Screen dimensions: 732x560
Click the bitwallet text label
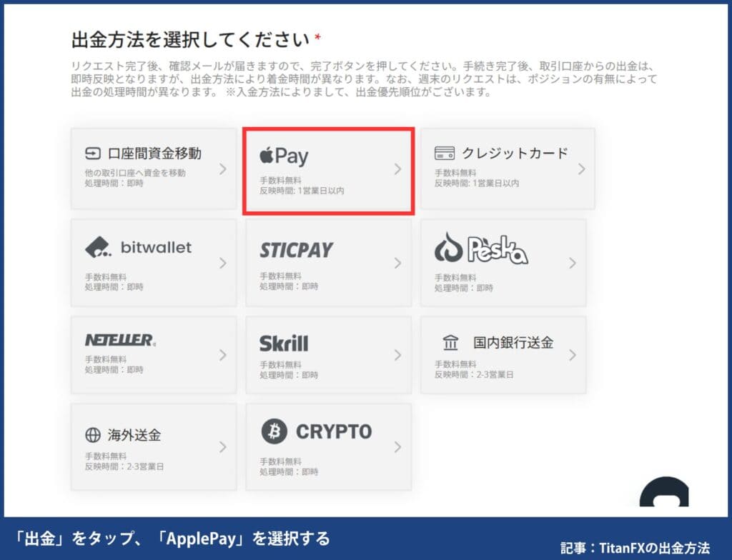pos(156,247)
